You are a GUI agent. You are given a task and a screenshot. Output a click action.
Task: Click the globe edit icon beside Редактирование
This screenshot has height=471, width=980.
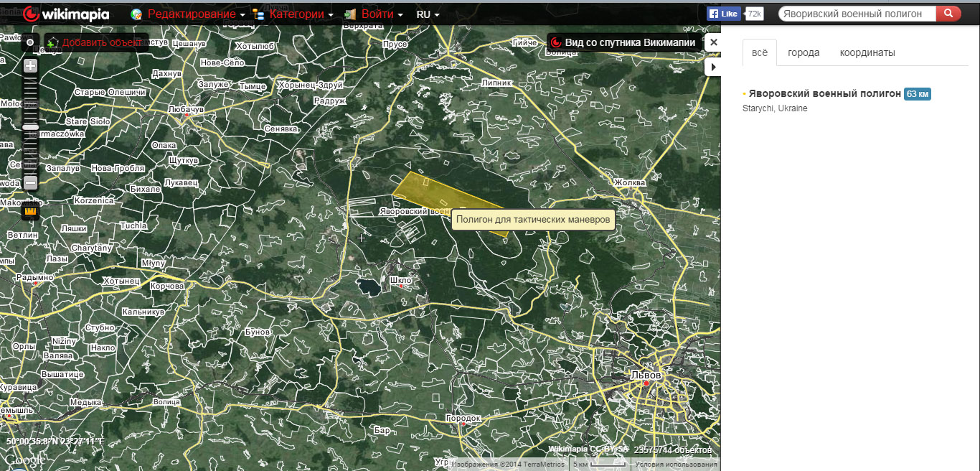pos(136,14)
